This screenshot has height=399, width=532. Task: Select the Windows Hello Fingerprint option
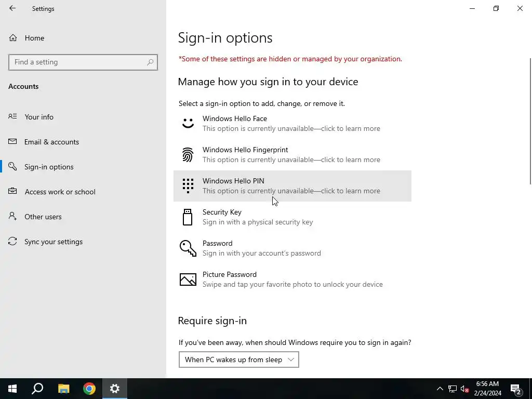pyautogui.click(x=292, y=155)
